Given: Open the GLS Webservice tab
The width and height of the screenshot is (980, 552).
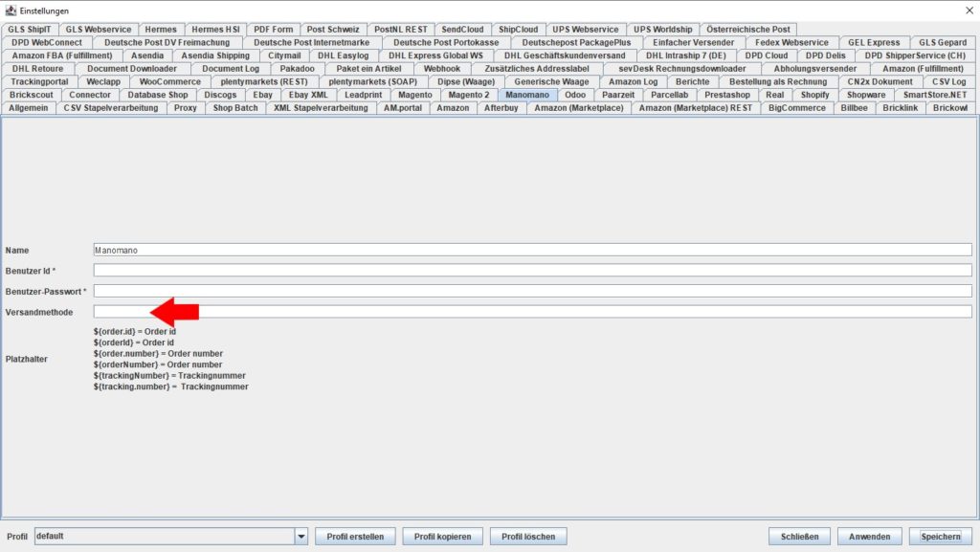Looking at the screenshot, I should 99,30.
